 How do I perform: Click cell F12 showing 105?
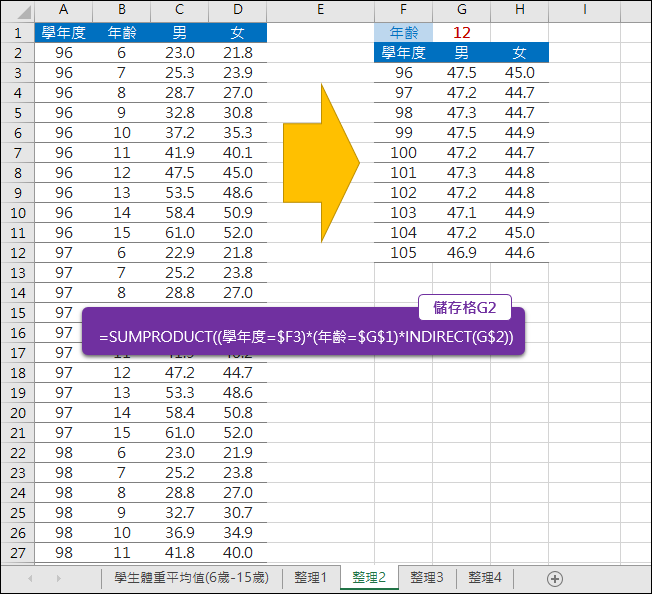(x=403, y=253)
